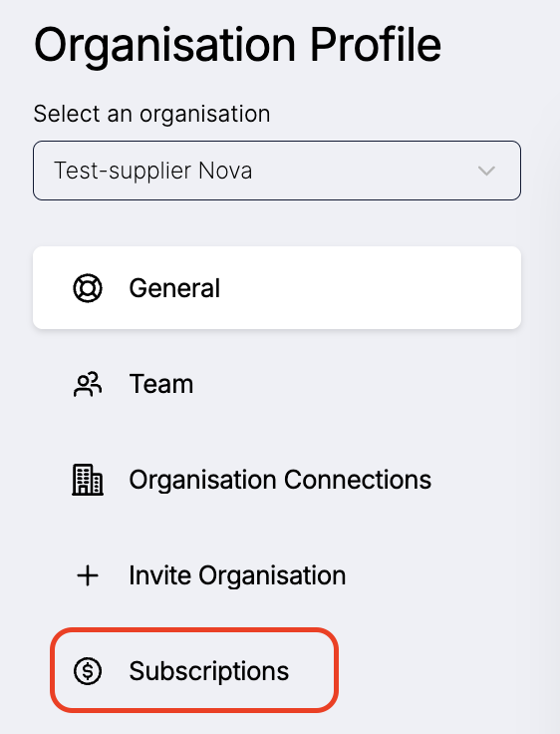Expand the organisation dropdown chevron
The width and height of the screenshot is (560, 734).
[486, 171]
